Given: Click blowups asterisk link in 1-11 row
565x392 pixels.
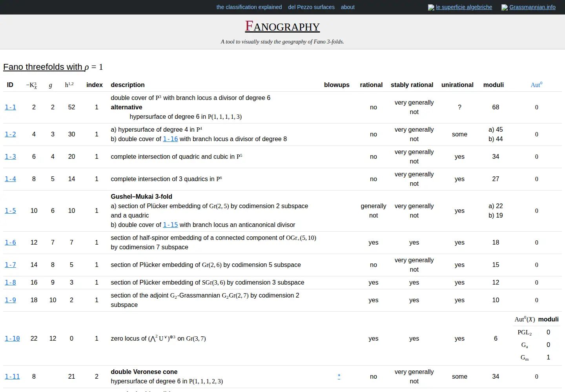Looking at the screenshot, I should (339, 376).
